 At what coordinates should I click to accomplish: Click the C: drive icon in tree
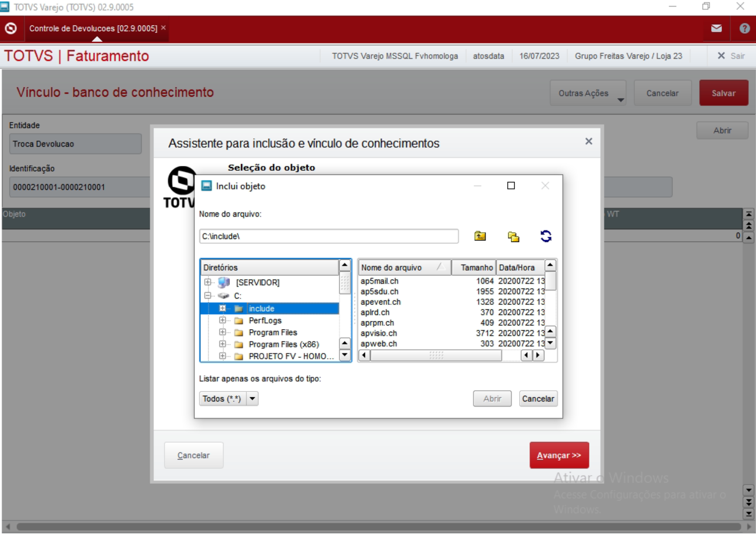tap(223, 296)
